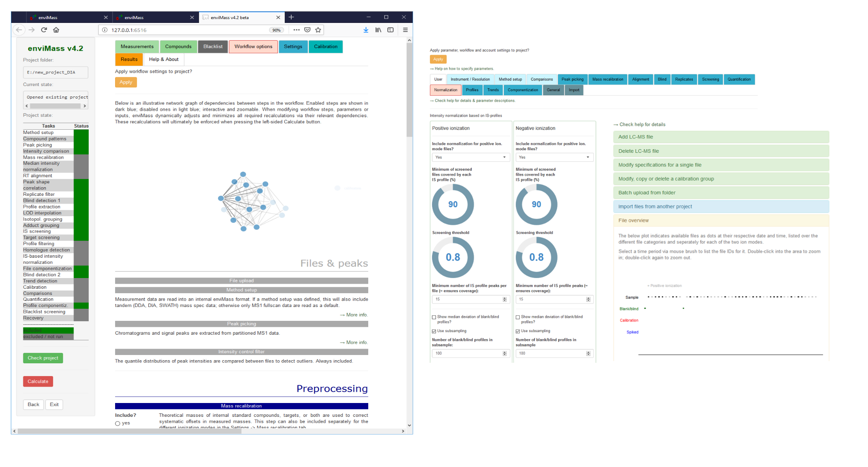Open the Mass recalibration settings tab

(608, 79)
